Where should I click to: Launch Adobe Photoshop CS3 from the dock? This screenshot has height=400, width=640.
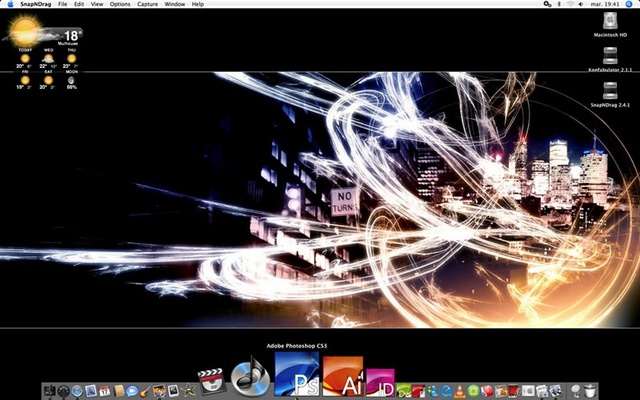pyautogui.click(x=297, y=374)
